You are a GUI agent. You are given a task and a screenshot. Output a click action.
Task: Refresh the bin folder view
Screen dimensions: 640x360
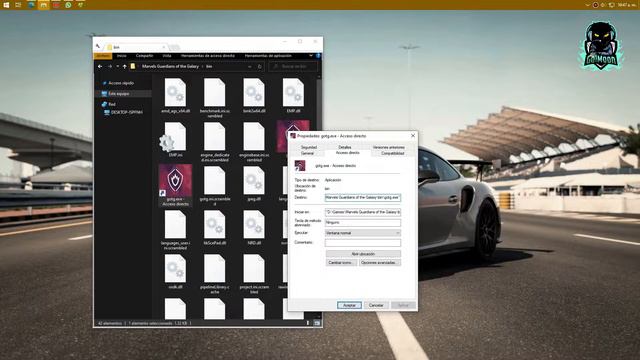260,66
